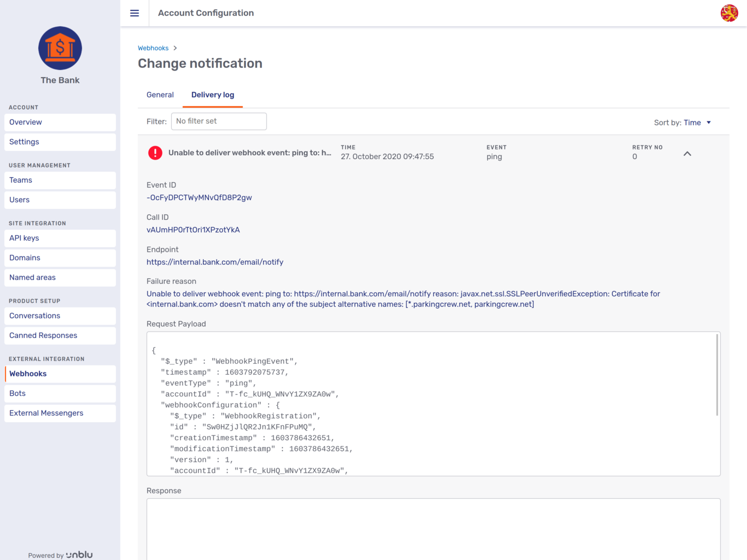Click The Bank logo
This screenshot has height=560, width=747.
pyautogui.click(x=60, y=48)
